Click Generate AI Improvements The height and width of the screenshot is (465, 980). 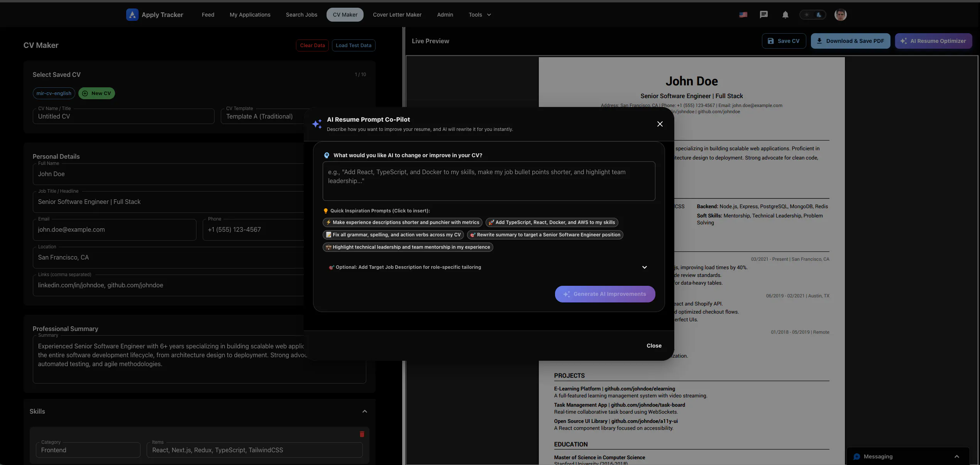(x=605, y=294)
